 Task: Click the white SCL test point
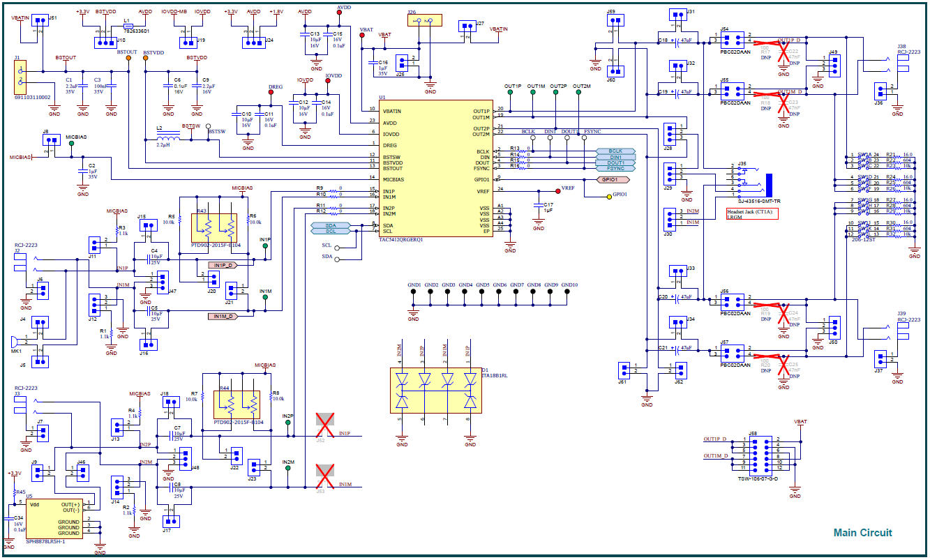coord(338,248)
